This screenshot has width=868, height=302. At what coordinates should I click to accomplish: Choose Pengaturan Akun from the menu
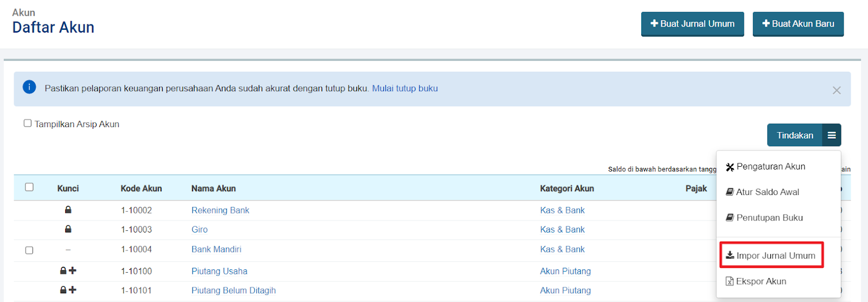pos(765,167)
